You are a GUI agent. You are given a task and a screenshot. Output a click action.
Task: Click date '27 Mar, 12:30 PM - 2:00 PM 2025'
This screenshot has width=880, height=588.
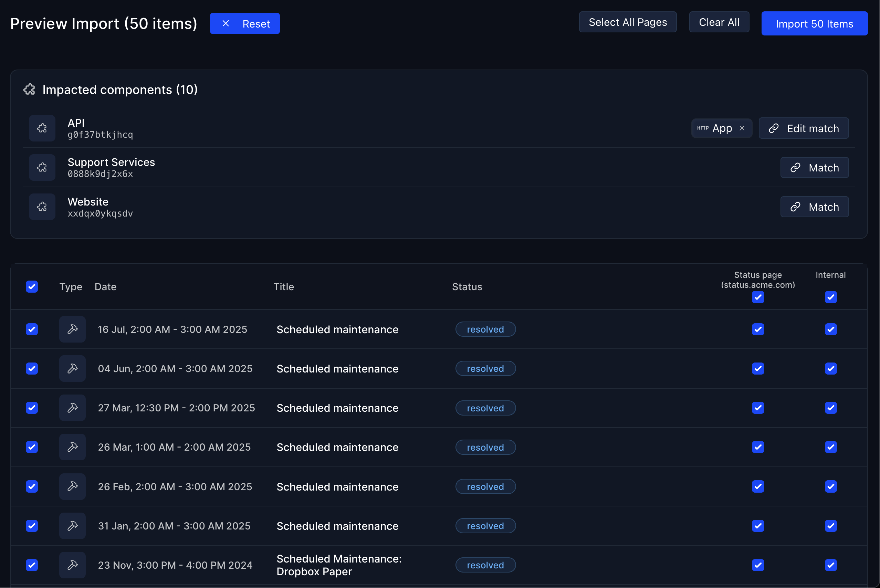tap(176, 408)
